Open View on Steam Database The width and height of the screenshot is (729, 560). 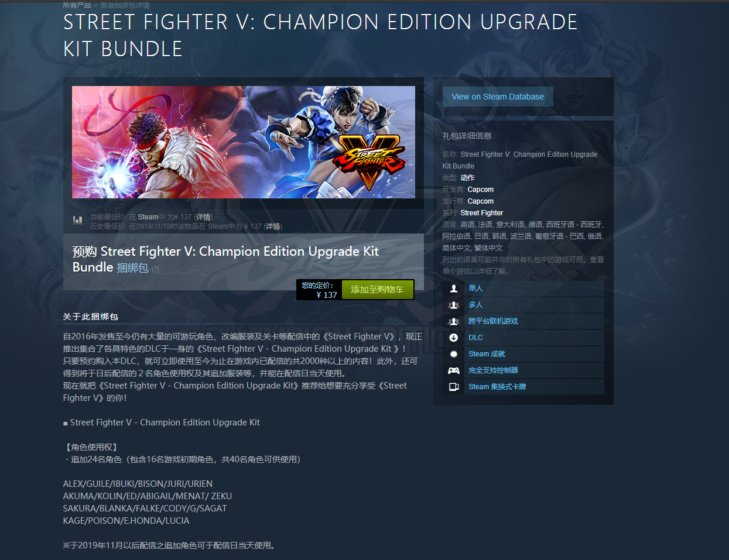point(498,97)
